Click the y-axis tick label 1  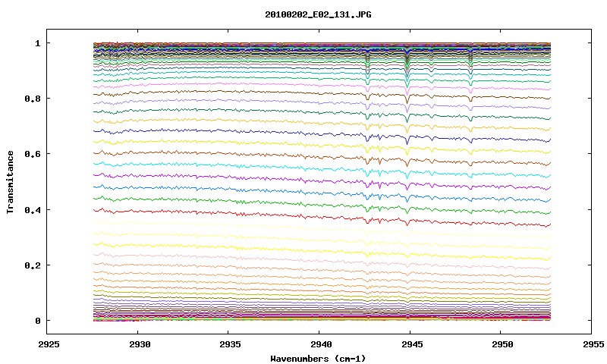[37, 43]
